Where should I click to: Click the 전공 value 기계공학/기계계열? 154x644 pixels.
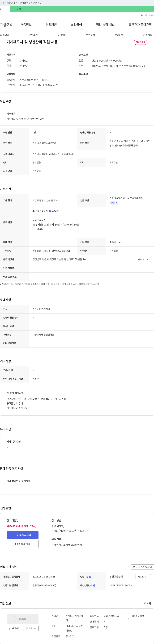(x=41, y=309)
